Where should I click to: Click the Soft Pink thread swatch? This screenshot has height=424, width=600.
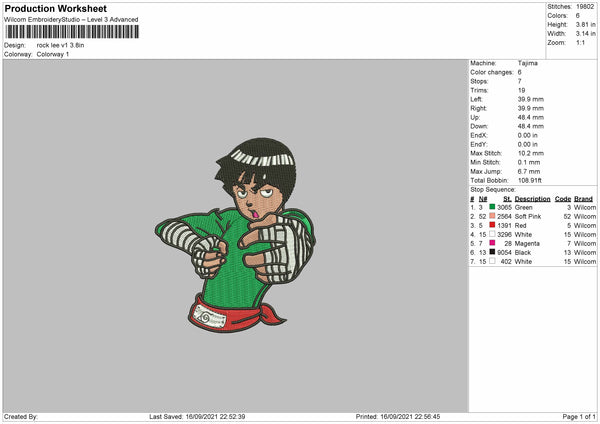pyautogui.click(x=492, y=216)
